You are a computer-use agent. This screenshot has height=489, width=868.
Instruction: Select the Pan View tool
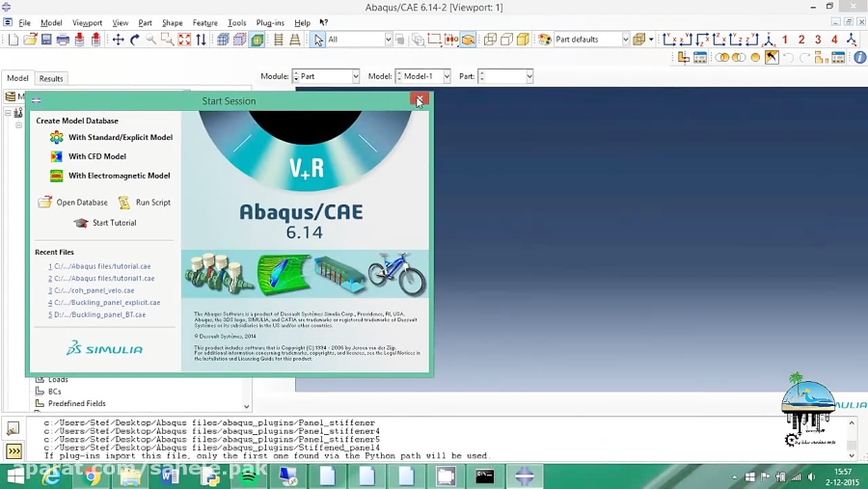tap(118, 40)
